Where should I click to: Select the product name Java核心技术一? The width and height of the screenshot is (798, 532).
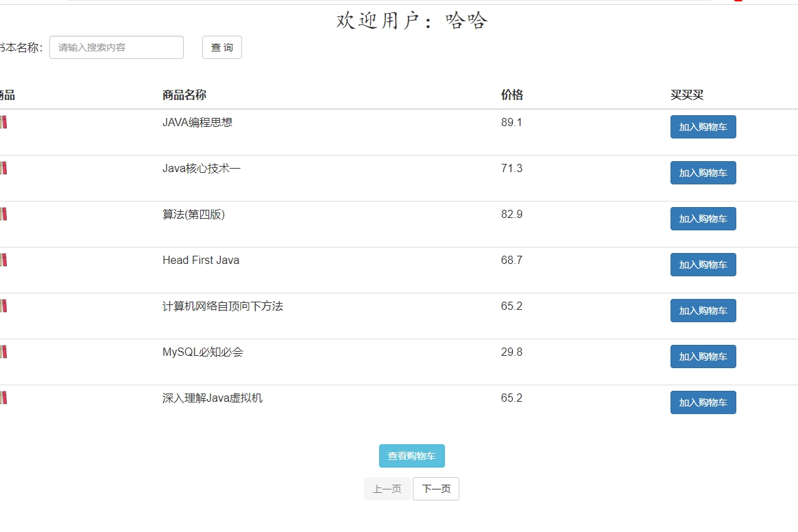(x=202, y=168)
